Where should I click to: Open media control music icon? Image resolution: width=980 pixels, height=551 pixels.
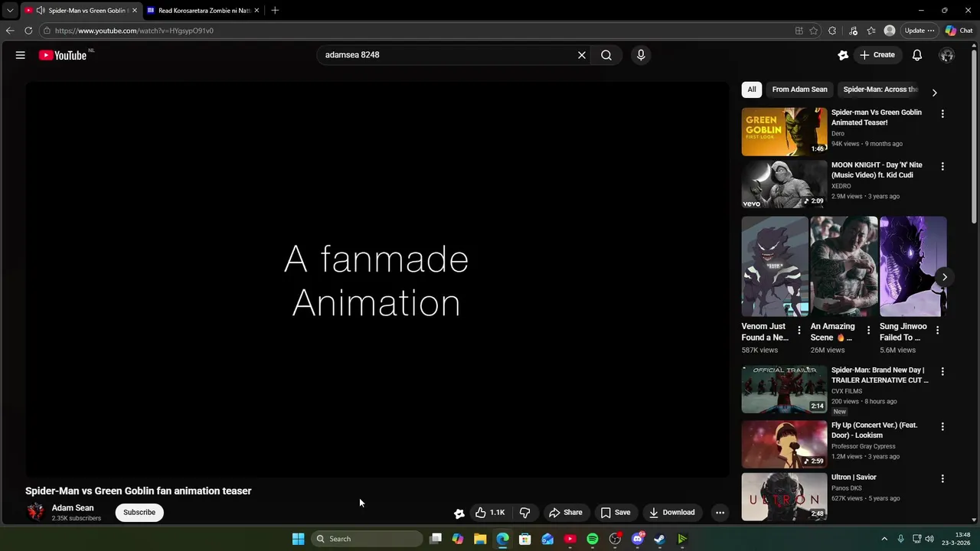point(853,31)
